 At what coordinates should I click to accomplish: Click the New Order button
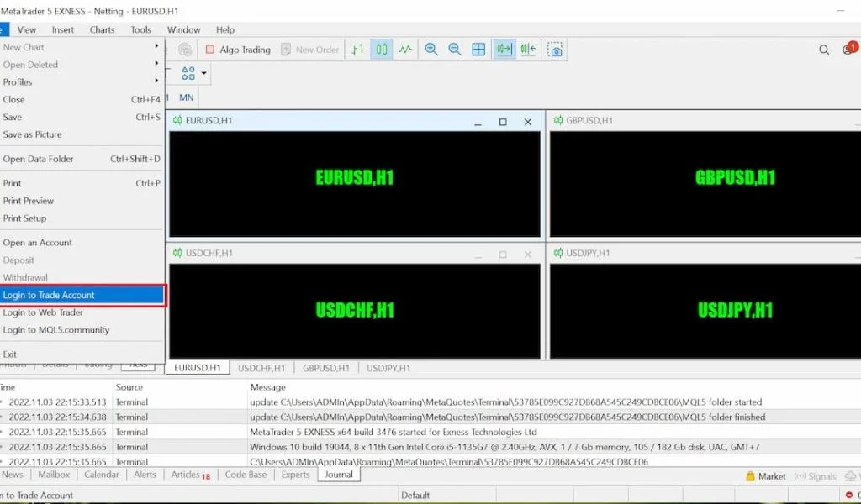coord(310,49)
